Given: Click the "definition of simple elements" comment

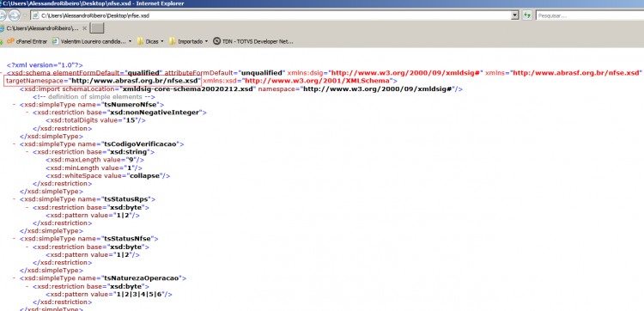Looking at the screenshot, I should [94, 97].
